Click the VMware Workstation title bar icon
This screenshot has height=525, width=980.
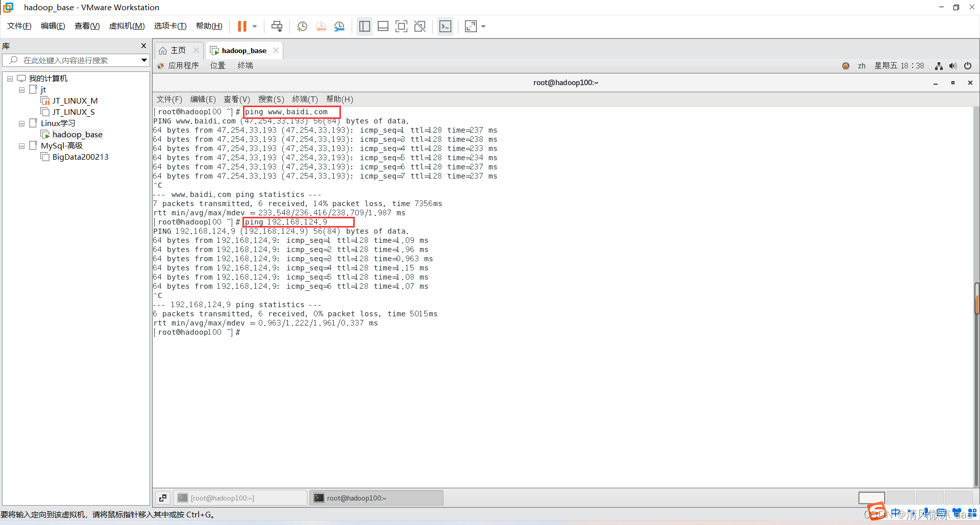pyautogui.click(x=8, y=7)
